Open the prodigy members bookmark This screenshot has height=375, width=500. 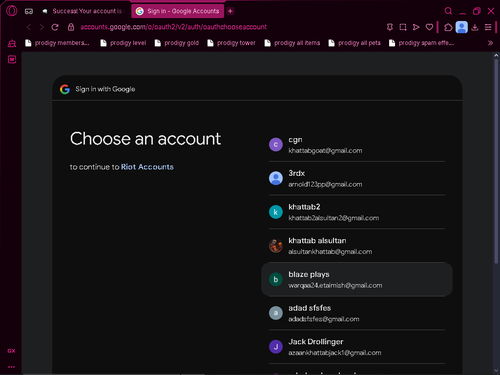[x=57, y=43]
